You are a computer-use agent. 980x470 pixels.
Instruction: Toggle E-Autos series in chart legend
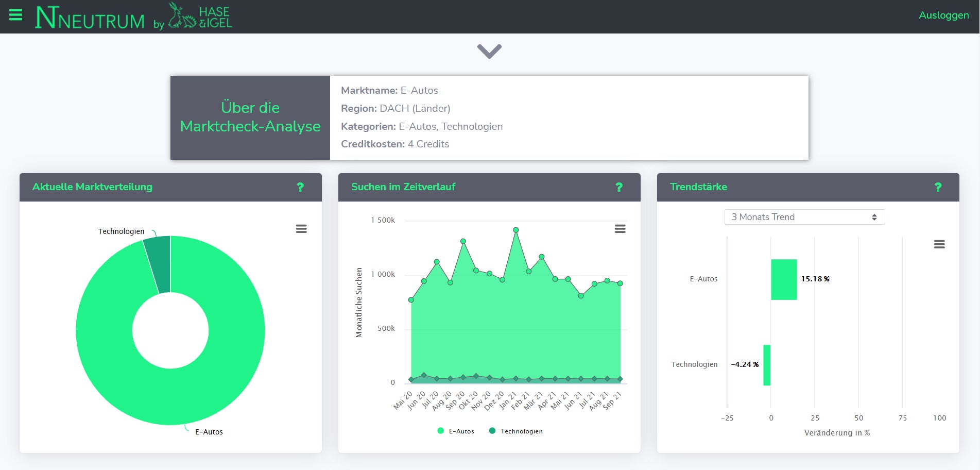(x=456, y=431)
